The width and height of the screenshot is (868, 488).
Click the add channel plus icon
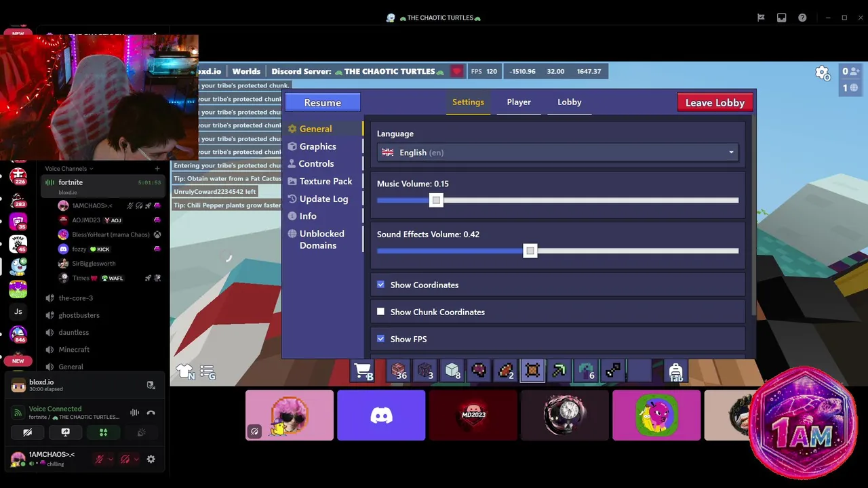point(157,169)
